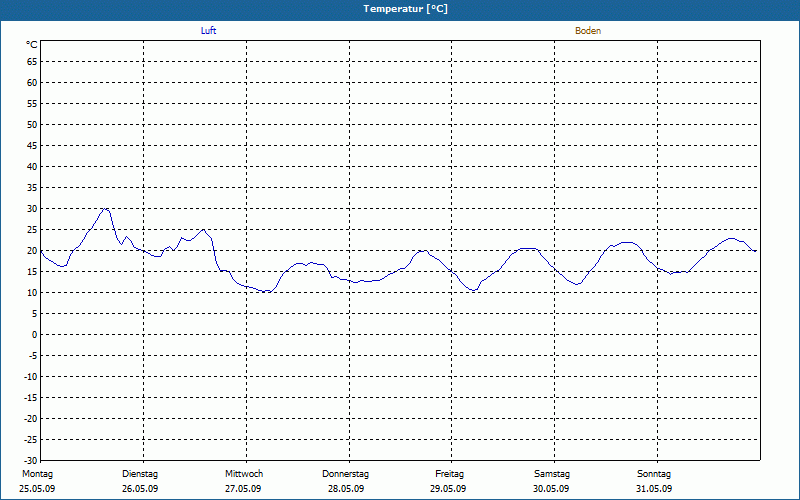Screen dimensions: 800x500
Task: Click the 40 value on the y-axis
Action: [x=32, y=167]
